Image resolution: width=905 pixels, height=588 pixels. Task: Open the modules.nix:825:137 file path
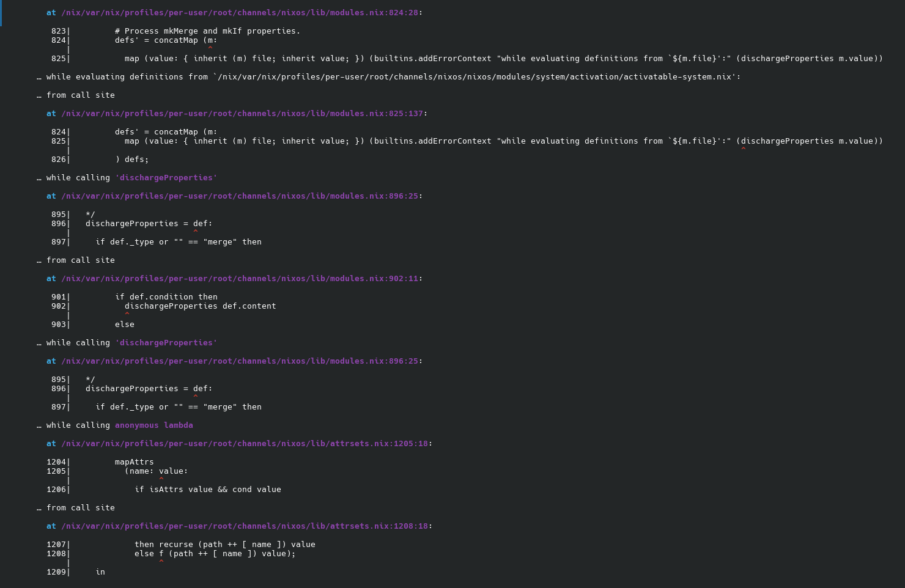point(242,113)
